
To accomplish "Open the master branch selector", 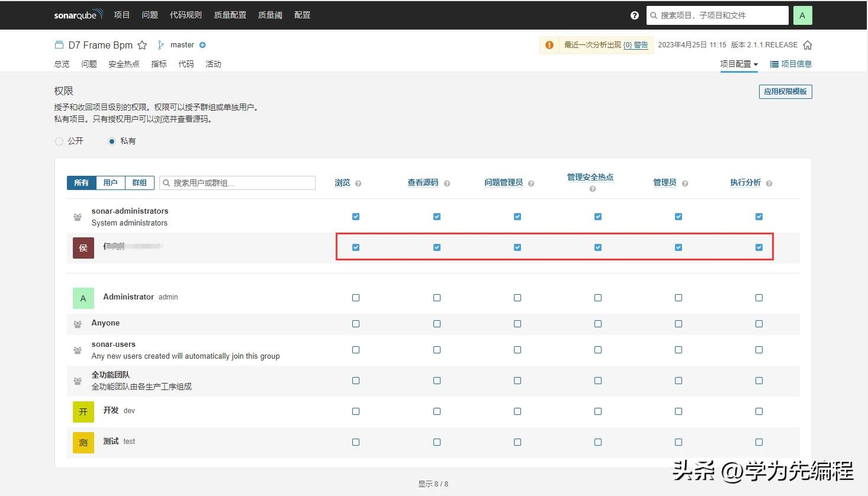I will click(x=182, y=44).
